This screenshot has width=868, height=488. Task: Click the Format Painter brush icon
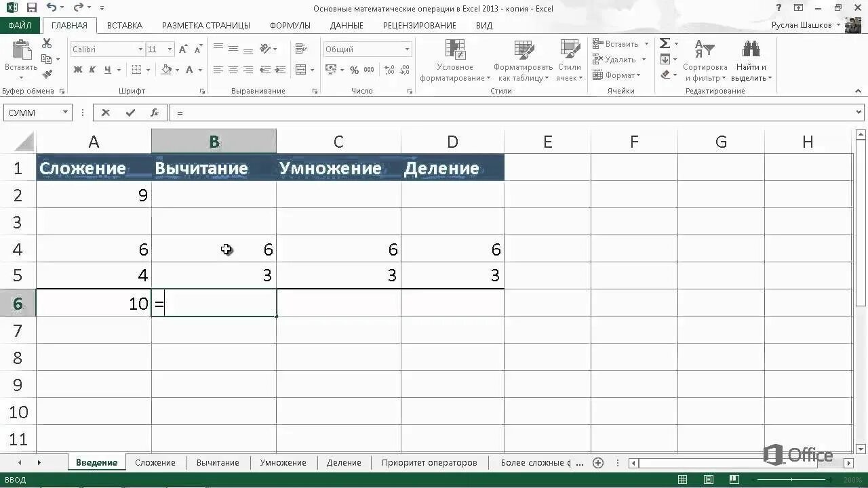click(47, 75)
